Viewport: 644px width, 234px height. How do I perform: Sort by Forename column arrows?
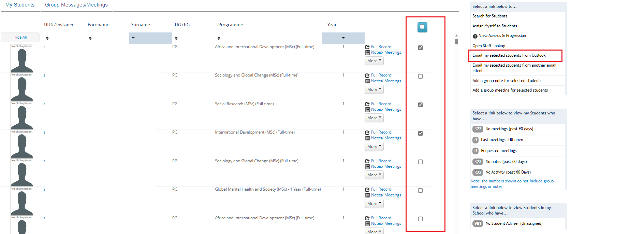(90, 38)
